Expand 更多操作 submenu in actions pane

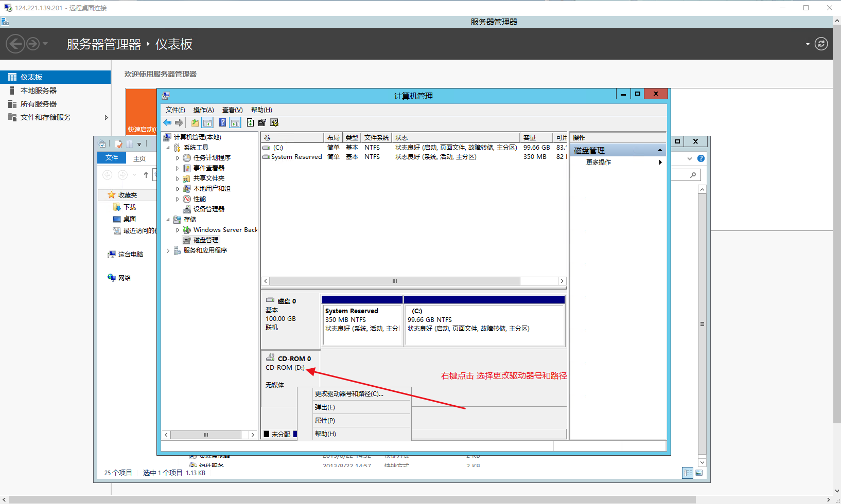(660, 163)
